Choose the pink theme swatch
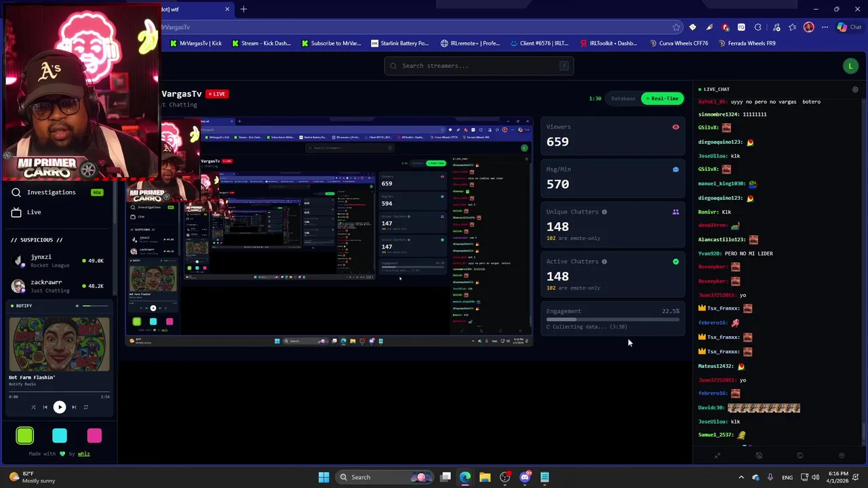The width and height of the screenshot is (868, 488). 94,436
